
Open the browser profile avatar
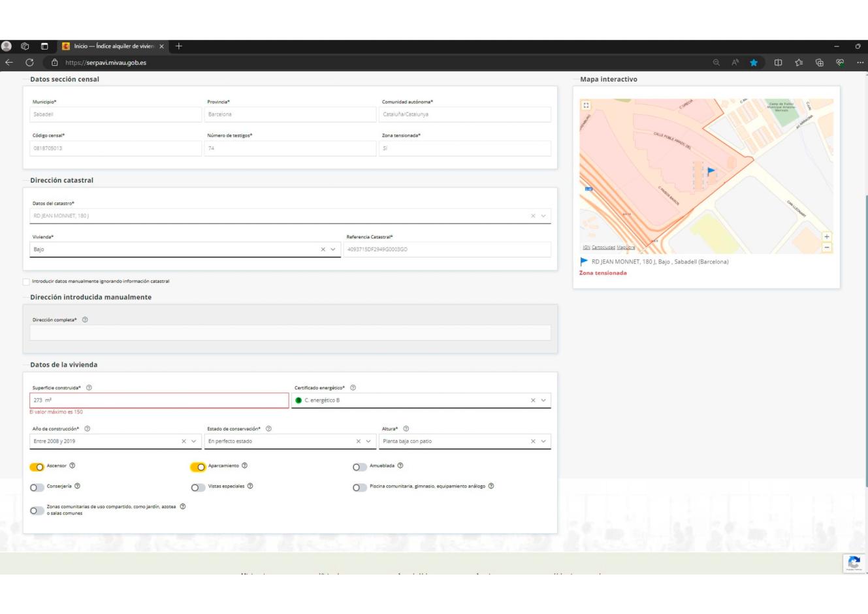7,46
